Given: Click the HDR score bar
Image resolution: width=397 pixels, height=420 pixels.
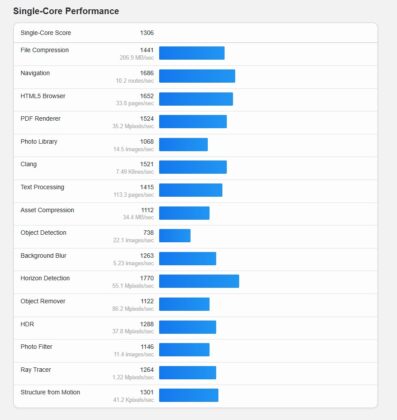Looking at the screenshot, I should (187, 327).
